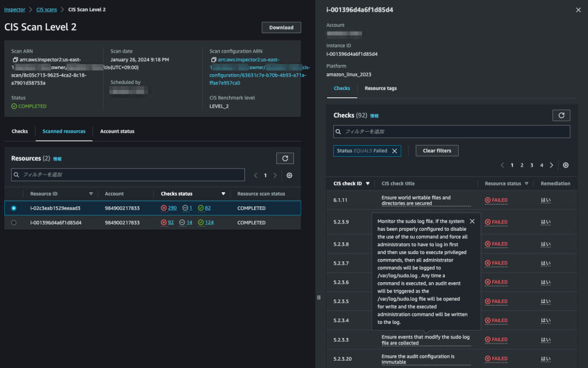
Task: Dismiss the sudo log tooltip with its X
Action: tap(471, 221)
